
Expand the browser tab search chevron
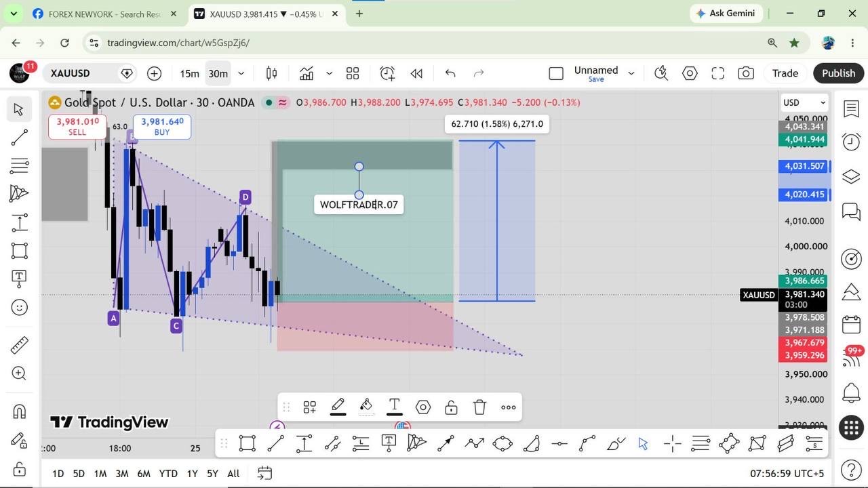tap(14, 14)
